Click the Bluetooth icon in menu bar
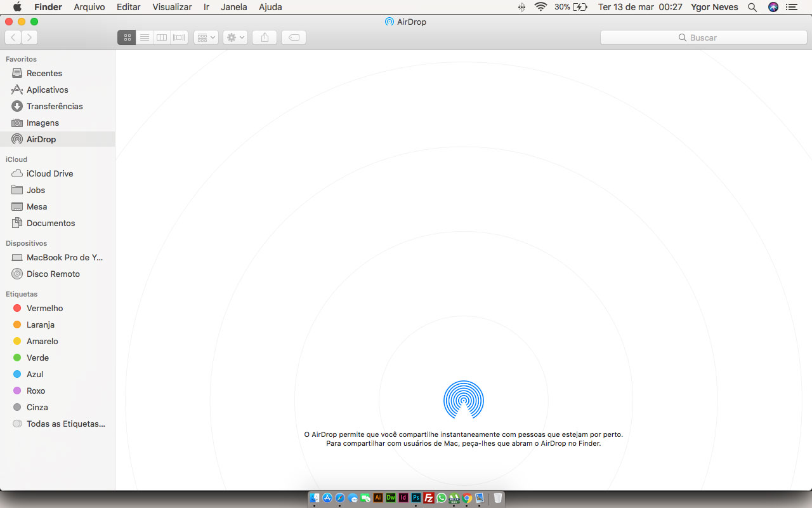The height and width of the screenshot is (508, 812). point(522,7)
